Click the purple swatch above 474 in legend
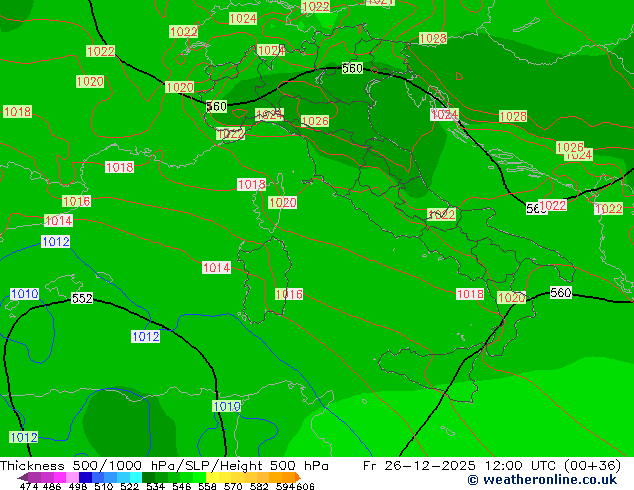Image resolution: width=634 pixels, height=490 pixels. tap(34, 477)
